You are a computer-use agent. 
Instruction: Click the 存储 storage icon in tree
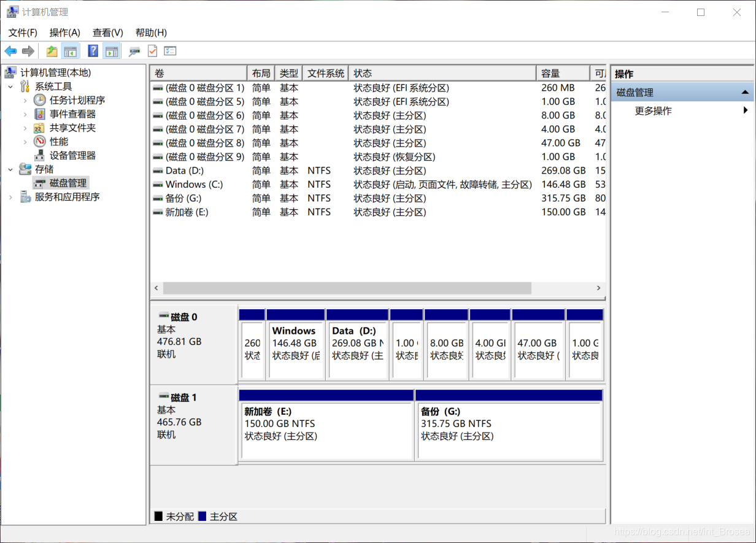click(25, 169)
